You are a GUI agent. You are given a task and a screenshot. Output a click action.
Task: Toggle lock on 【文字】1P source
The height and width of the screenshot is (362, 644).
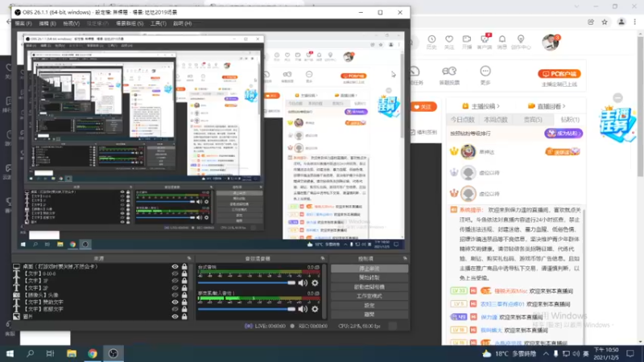coord(184,281)
